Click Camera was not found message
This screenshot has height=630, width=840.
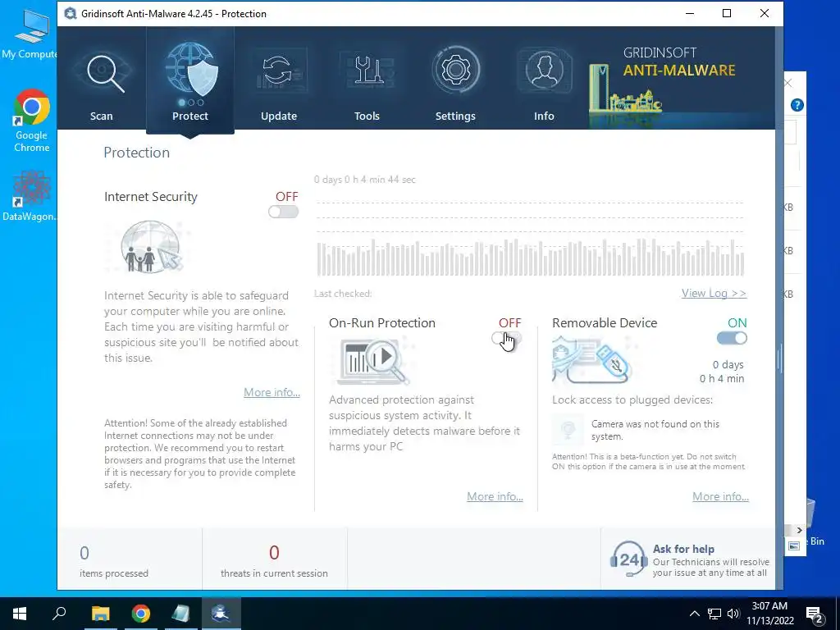click(655, 430)
